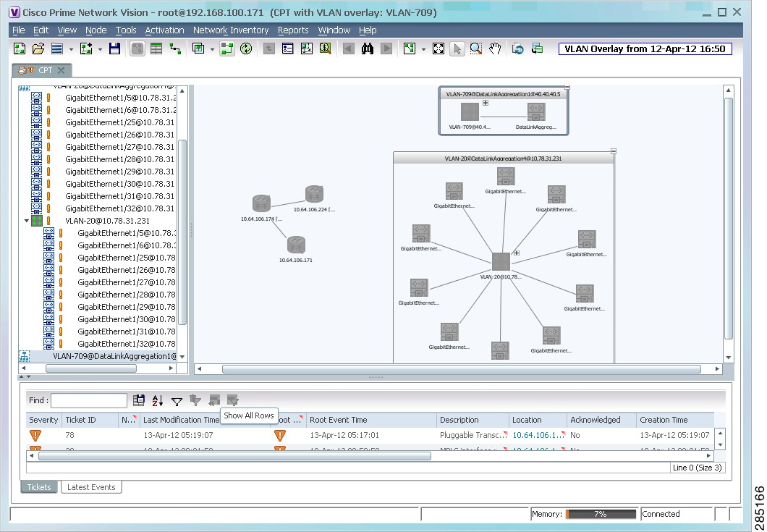Viewport: 767px width, 532px height.
Task: Select VLAN-20@10.78.31.231 in the tree
Action: (107, 221)
